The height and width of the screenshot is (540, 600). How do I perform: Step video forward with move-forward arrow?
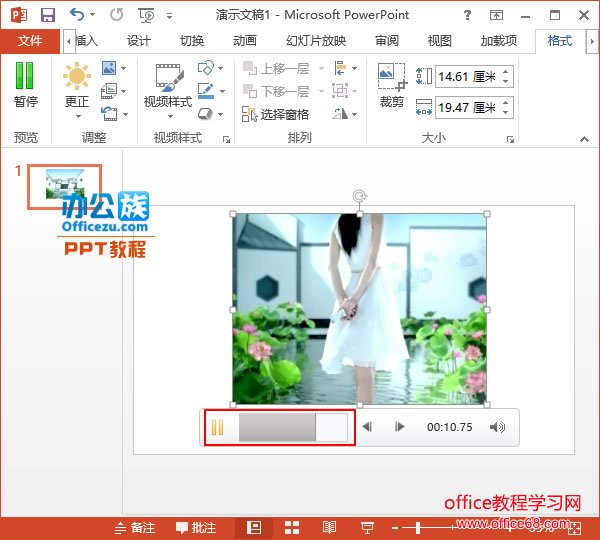(399, 427)
